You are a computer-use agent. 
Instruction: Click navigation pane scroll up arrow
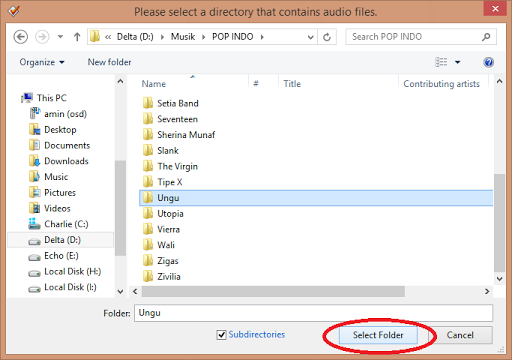click(120, 81)
